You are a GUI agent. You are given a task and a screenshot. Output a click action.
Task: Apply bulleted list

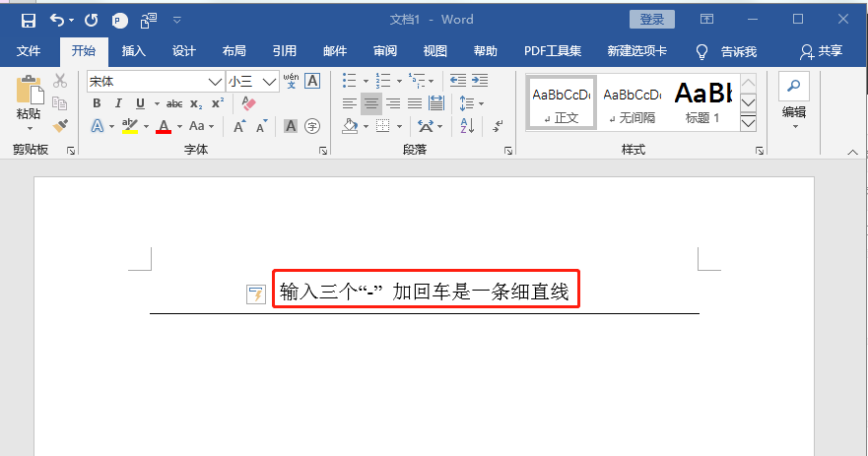(350, 81)
